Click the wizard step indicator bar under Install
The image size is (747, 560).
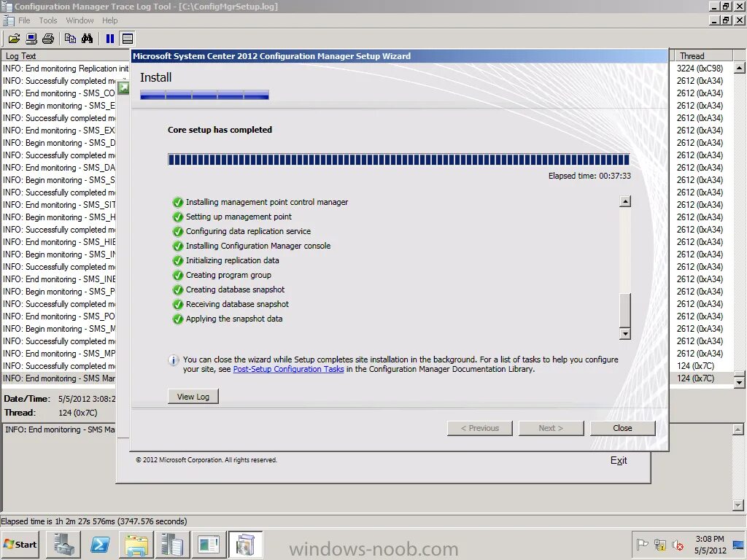click(204, 95)
